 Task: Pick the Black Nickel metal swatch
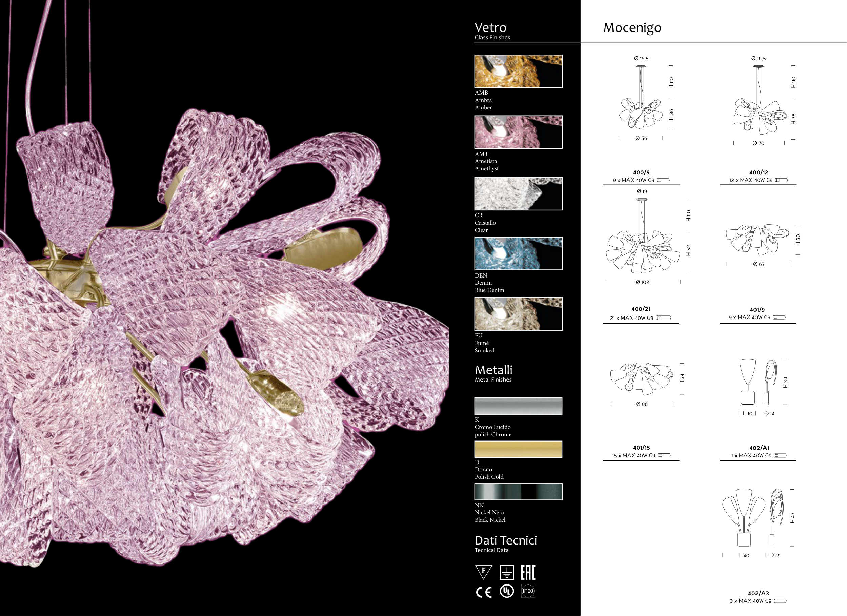[518, 492]
